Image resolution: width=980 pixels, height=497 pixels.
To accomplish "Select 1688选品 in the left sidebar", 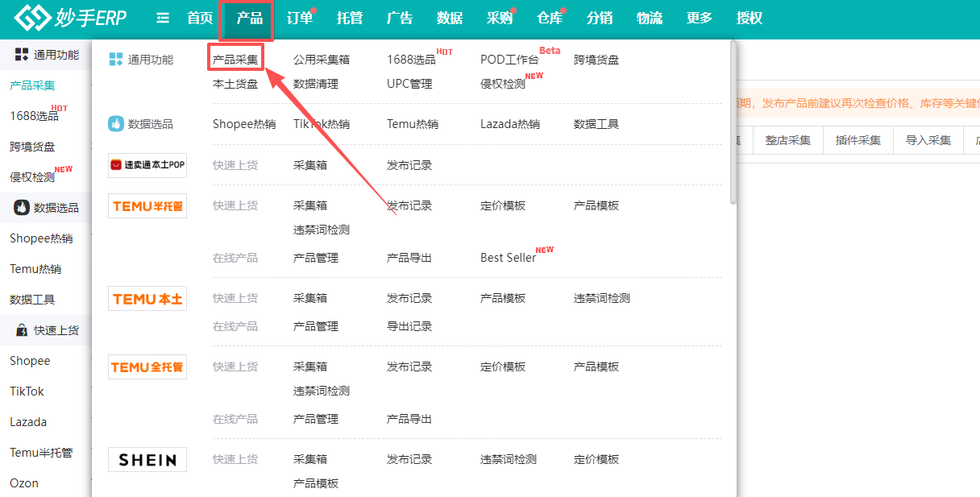I will [34, 116].
